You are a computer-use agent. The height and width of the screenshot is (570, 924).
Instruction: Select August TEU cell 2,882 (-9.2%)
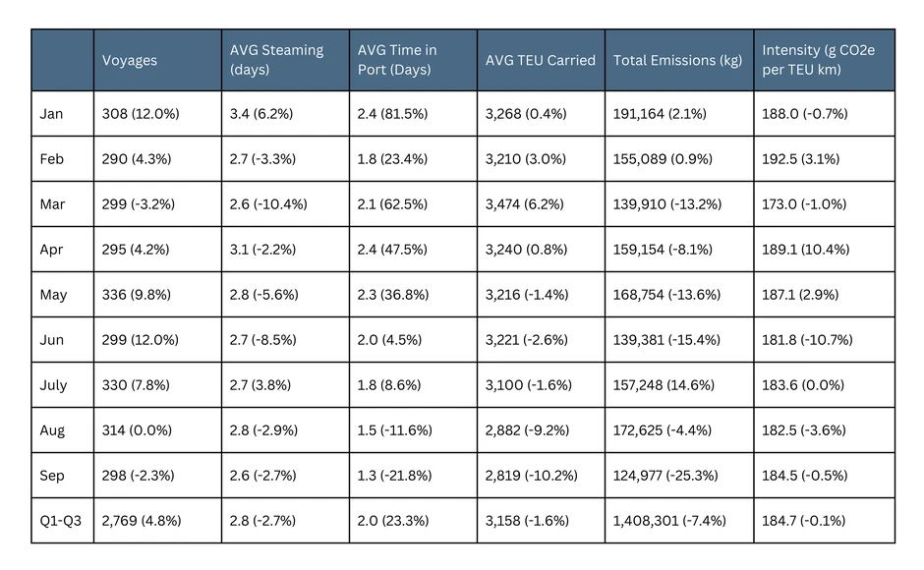[x=528, y=430]
